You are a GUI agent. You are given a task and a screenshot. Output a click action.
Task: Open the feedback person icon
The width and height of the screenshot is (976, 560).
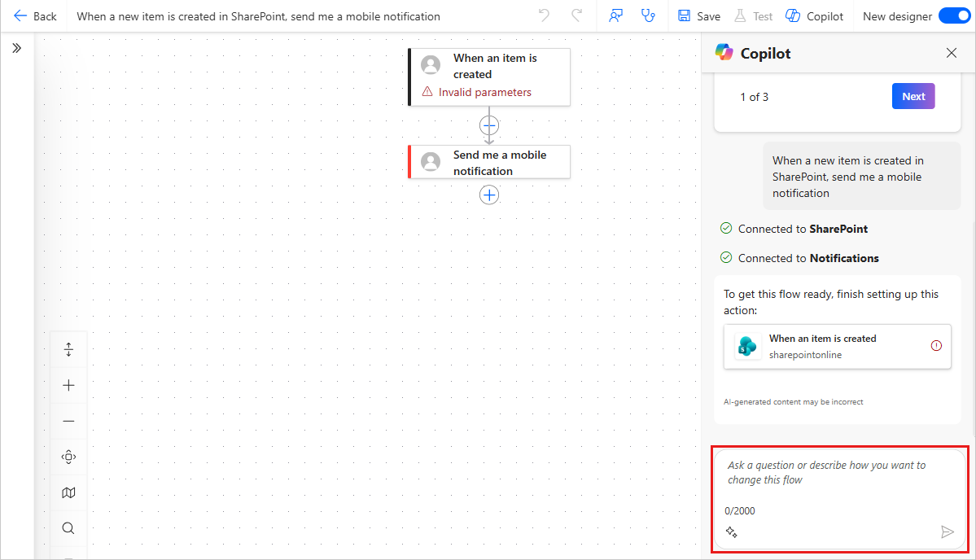615,16
